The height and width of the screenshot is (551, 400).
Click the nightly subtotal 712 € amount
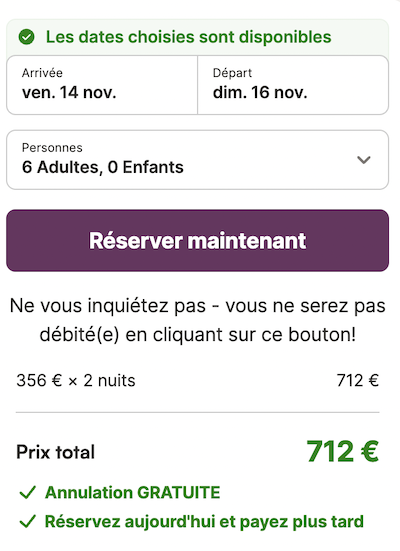click(x=357, y=381)
